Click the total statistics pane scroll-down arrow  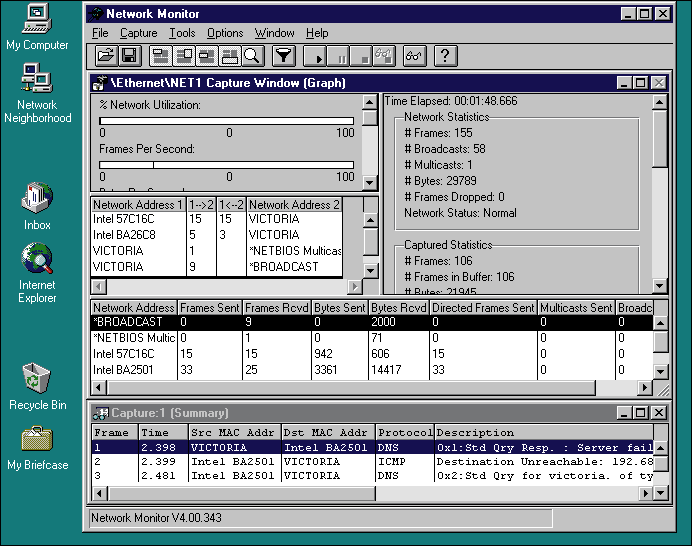coord(659,285)
